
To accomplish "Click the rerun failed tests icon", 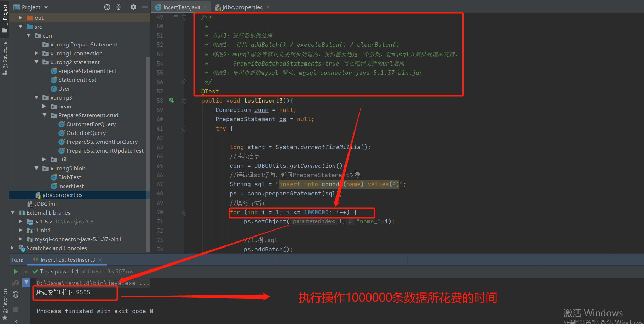I will (16, 283).
